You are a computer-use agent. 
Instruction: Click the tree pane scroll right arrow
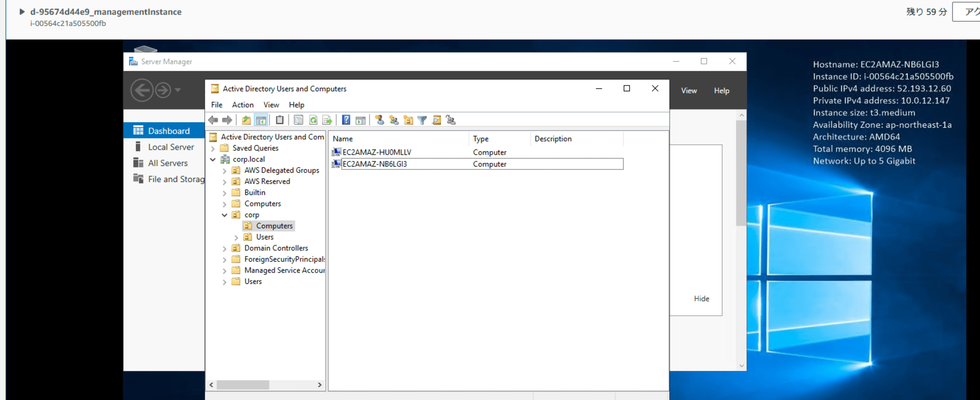click(x=319, y=385)
